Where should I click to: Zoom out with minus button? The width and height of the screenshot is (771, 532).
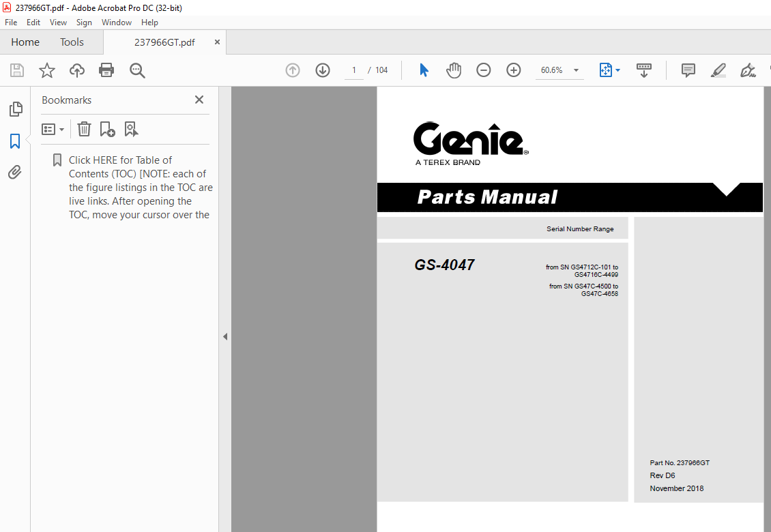(483, 70)
